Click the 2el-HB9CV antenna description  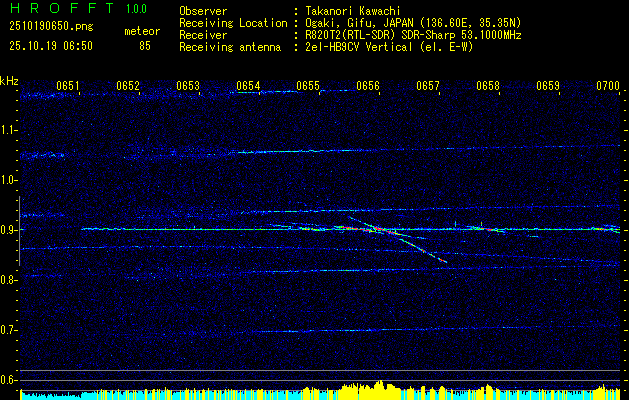pyautogui.click(x=388, y=47)
